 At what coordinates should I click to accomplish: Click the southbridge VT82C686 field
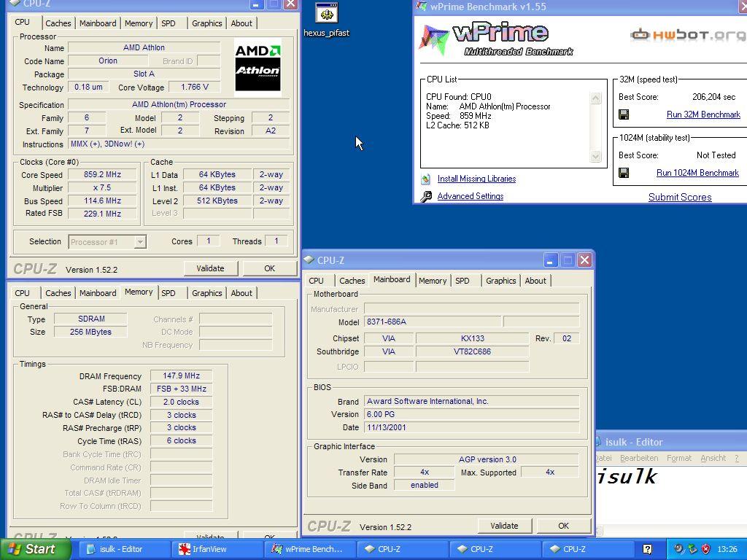point(472,352)
